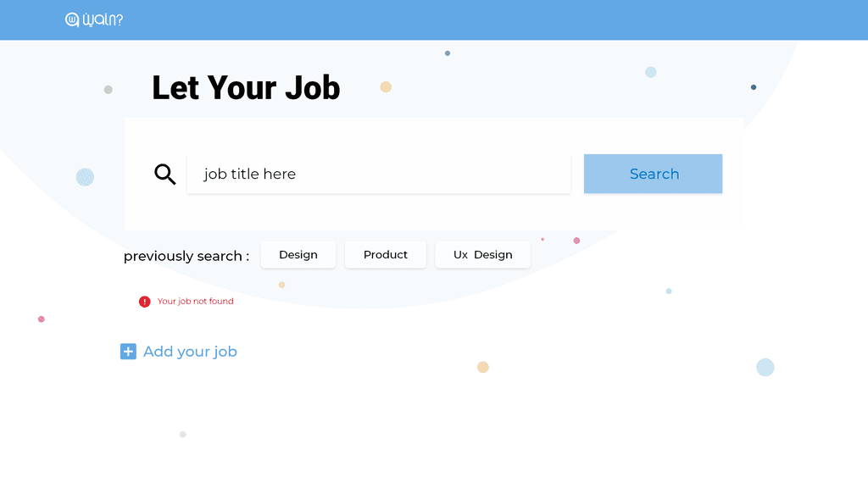Focus the job title input field
The width and height of the screenshot is (868, 488).
tap(379, 174)
